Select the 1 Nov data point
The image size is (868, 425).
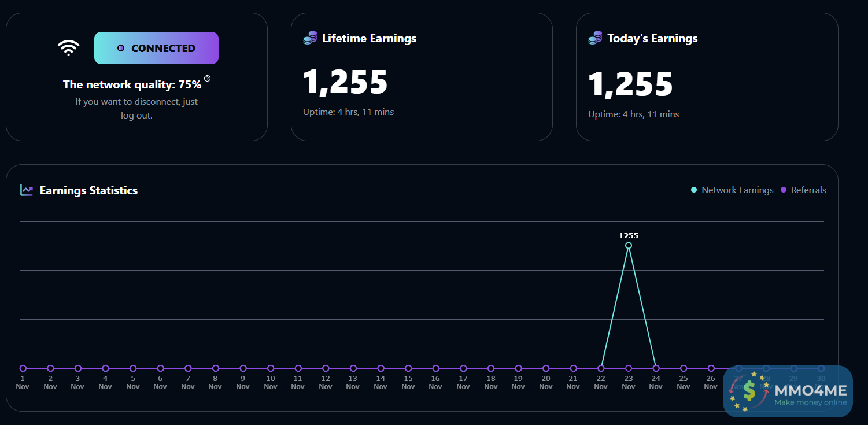coord(23,368)
